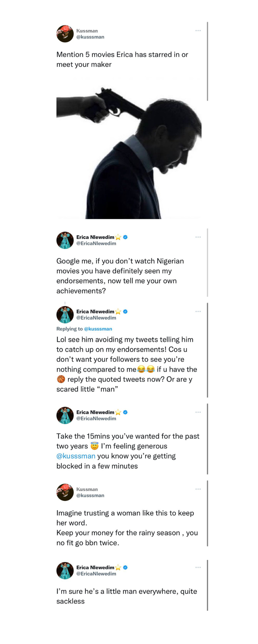
Task: Click the verified badge on the "Google me" tweet
Action: click(125, 237)
